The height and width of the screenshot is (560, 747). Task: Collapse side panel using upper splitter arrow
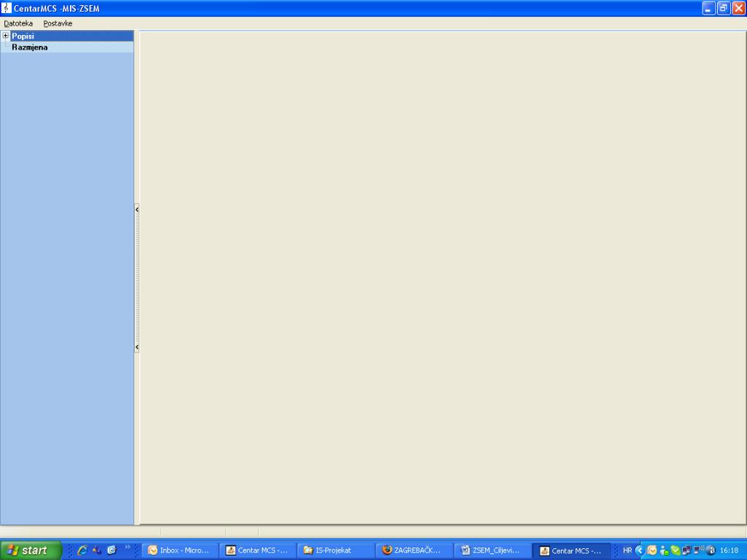(x=136, y=209)
